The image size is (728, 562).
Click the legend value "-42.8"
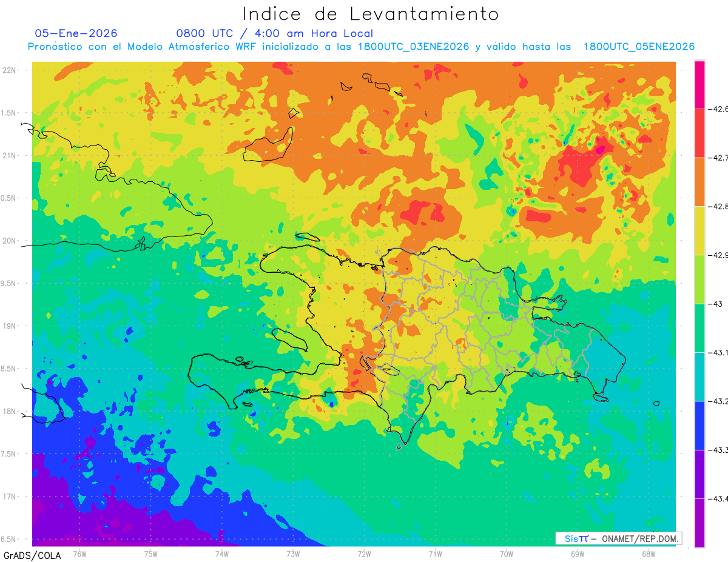tap(718, 207)
